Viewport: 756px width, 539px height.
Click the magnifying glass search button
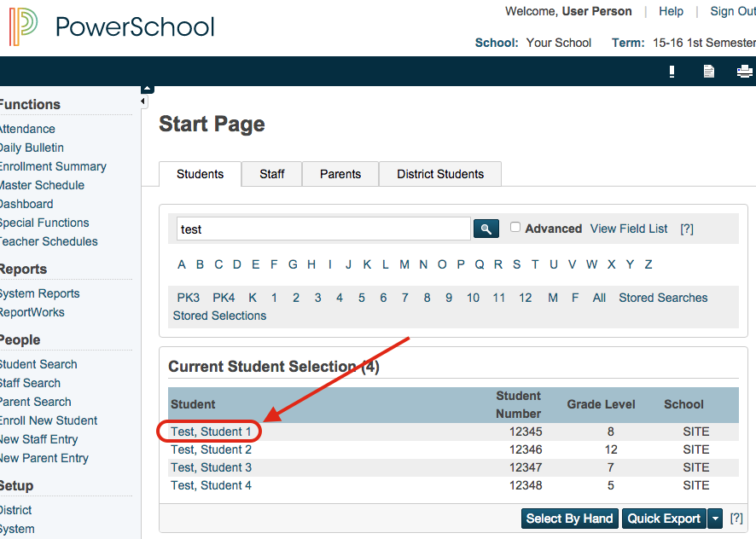[x=486, y=229]
